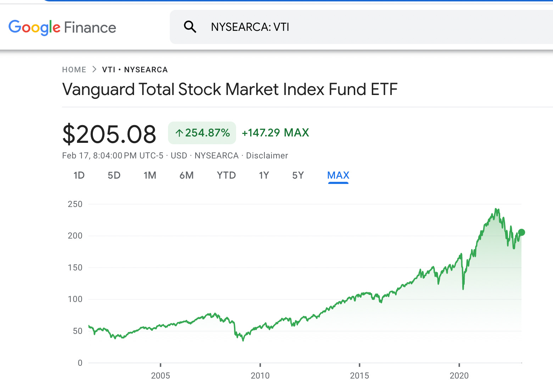Select the MAX chart range
Viewport: 553px width, 392px height.
[338, 175]
